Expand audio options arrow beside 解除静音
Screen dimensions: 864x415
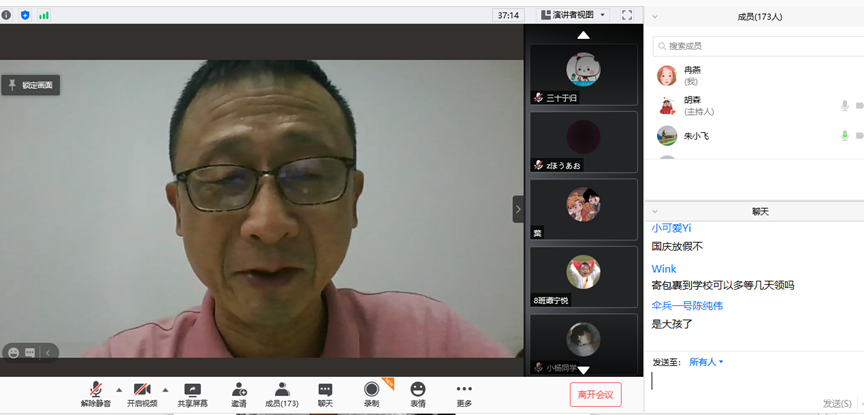119,390
